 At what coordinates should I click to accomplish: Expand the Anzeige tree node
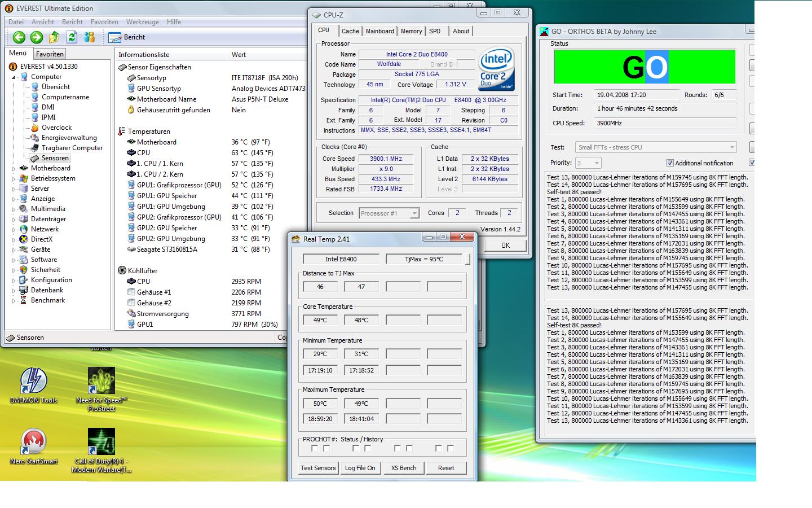(14, 199)
